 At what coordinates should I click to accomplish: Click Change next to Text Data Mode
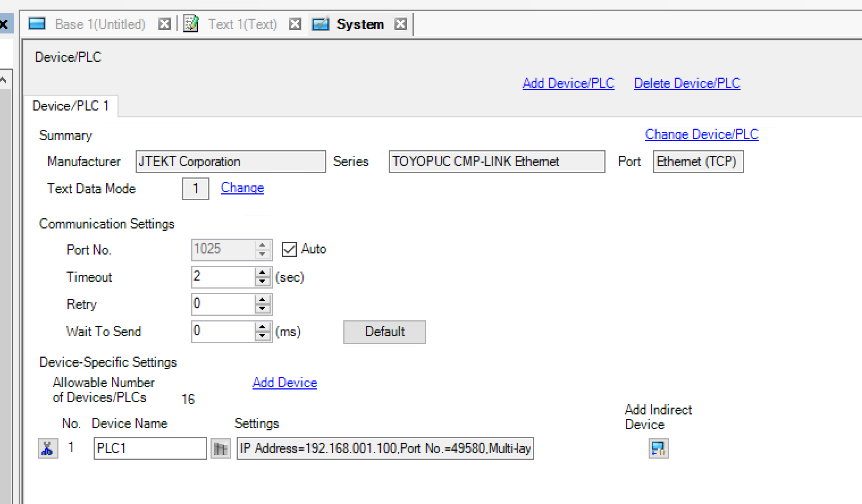pos(242,188)
